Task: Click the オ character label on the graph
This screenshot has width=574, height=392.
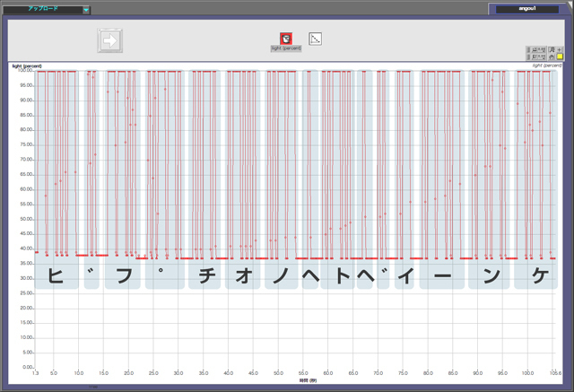Action: (x=244, y=275)
